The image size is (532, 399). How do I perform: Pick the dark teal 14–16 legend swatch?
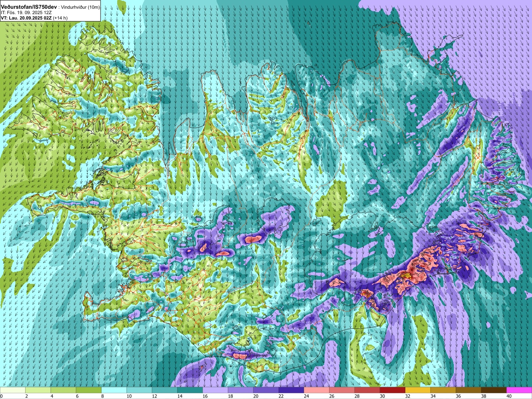point(190,390)
